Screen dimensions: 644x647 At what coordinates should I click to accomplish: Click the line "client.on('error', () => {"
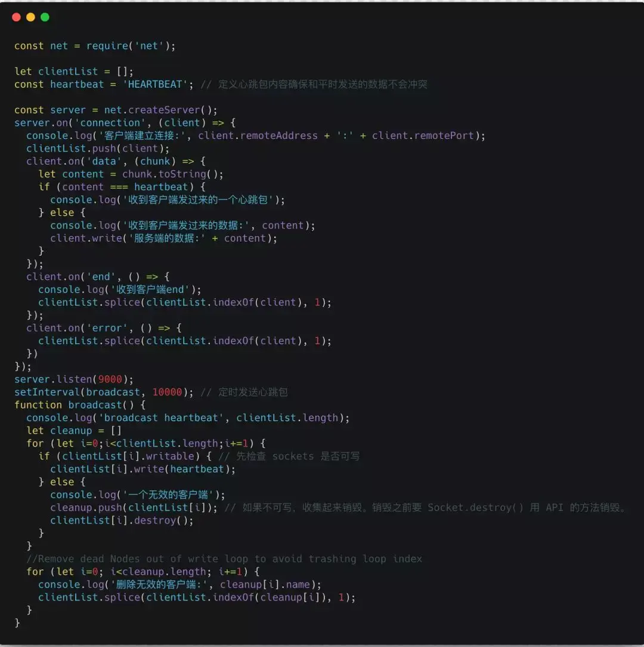click(104, 328)
